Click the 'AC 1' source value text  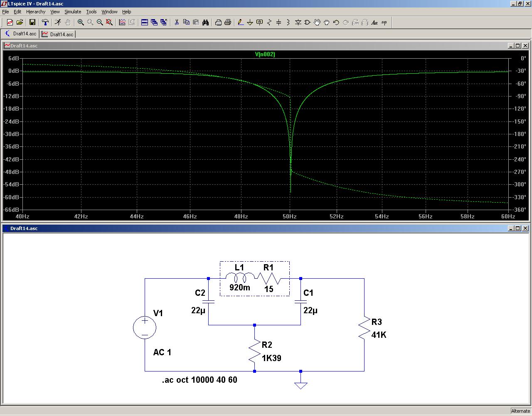[162, 352]
